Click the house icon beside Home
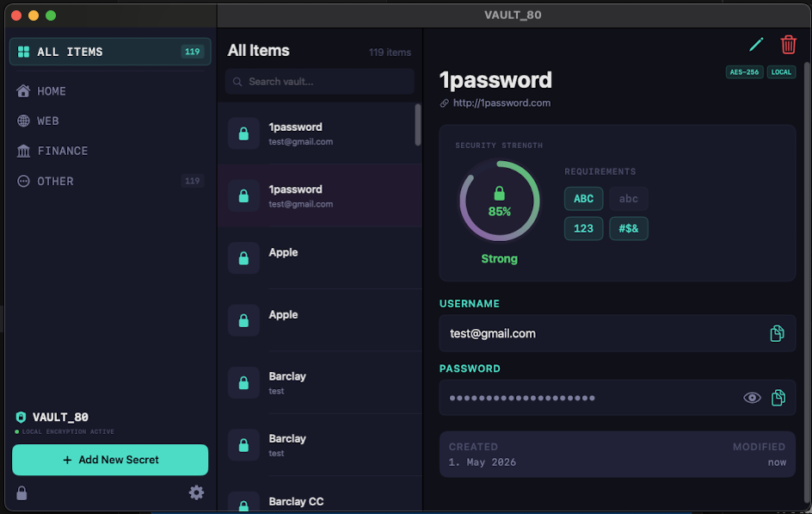Image resolution: width=812 pixels, height=514 pixels. point(23,91)
